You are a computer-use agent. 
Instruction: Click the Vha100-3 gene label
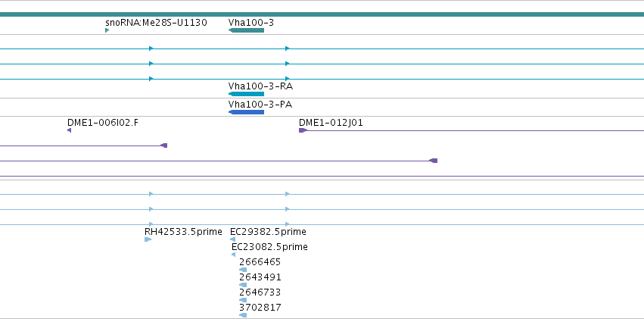(251, 23)
